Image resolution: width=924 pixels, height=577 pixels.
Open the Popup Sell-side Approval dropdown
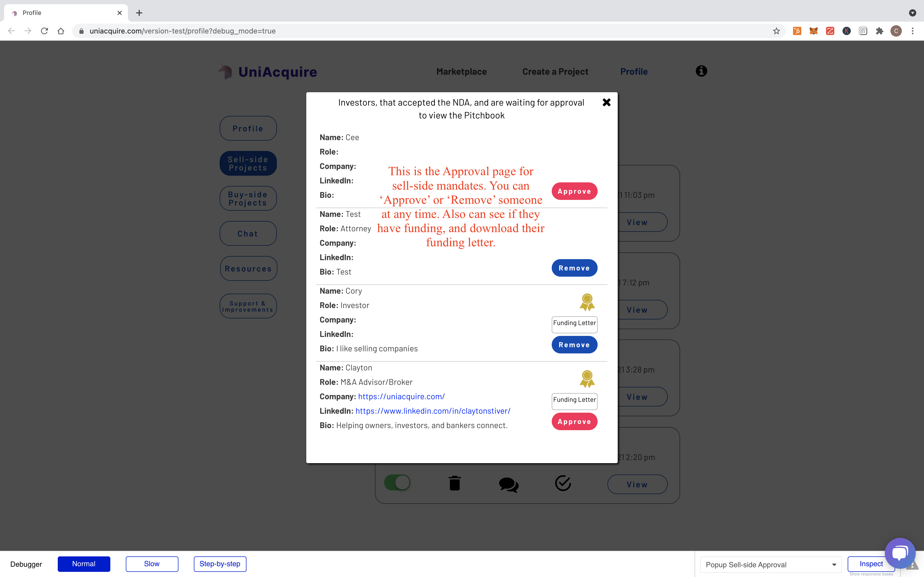pyautogui.click(x=770, y=564)
